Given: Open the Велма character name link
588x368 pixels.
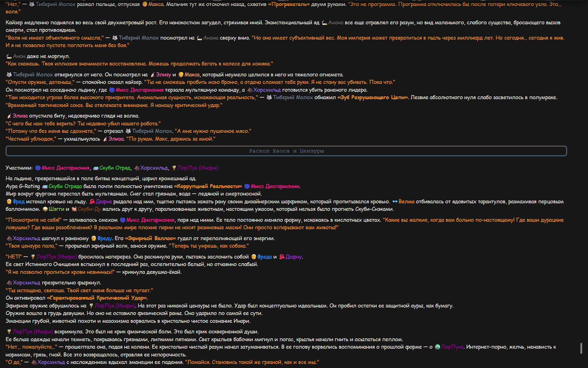Looking at the screenshot, I should 406,201.
